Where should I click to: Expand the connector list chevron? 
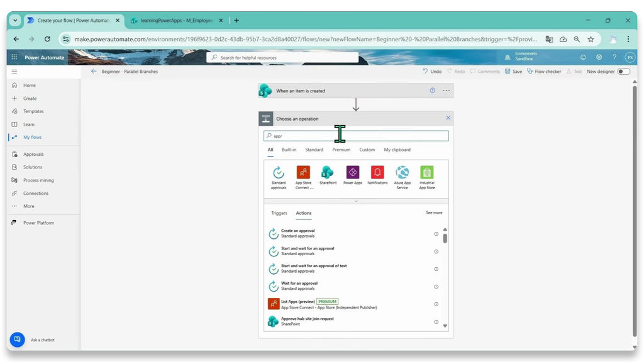pyautogui.click(x=356, y=201)
